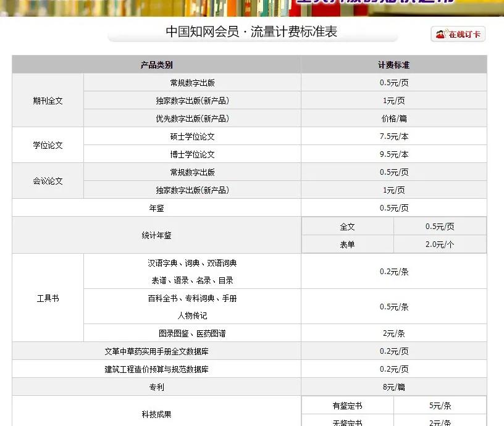Click 汉语字典、词典、双语词典 text

coord(192,263)
